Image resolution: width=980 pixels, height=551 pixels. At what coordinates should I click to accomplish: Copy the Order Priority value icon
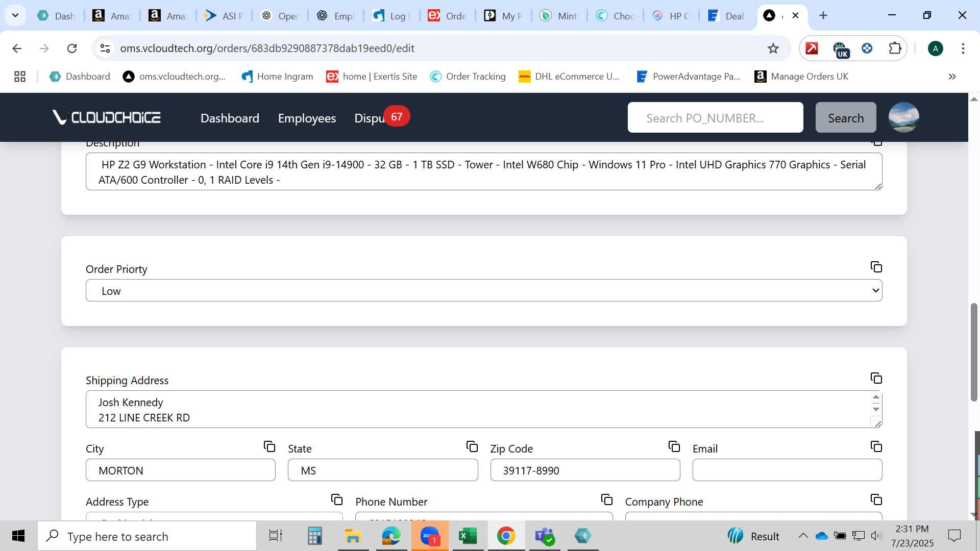pyautogui.click(x=876, y=267)
